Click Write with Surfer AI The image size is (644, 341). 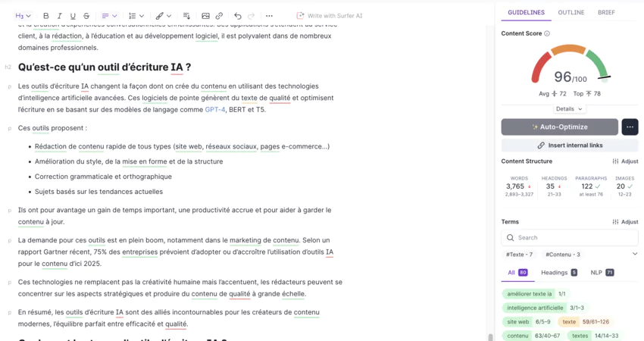[x=330, y=16]
